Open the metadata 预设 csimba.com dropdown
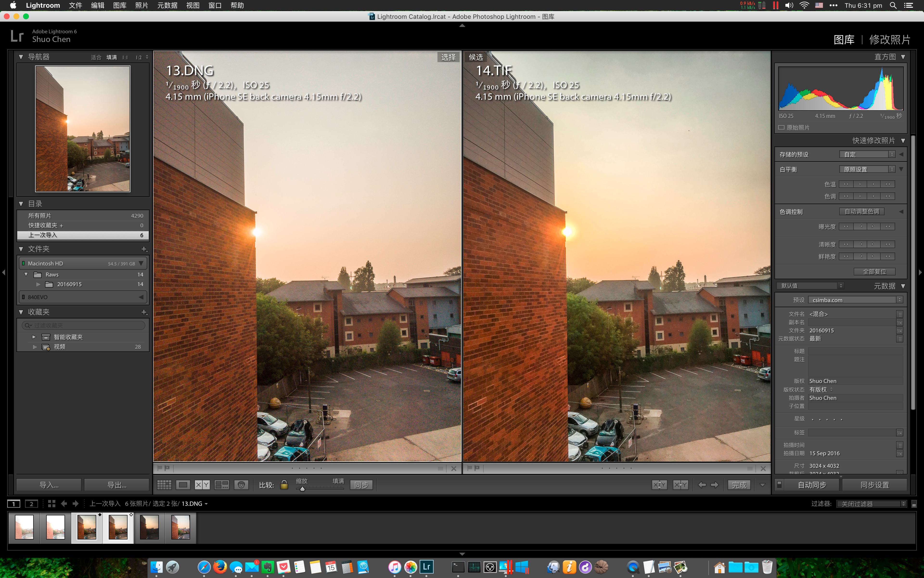 856,300
